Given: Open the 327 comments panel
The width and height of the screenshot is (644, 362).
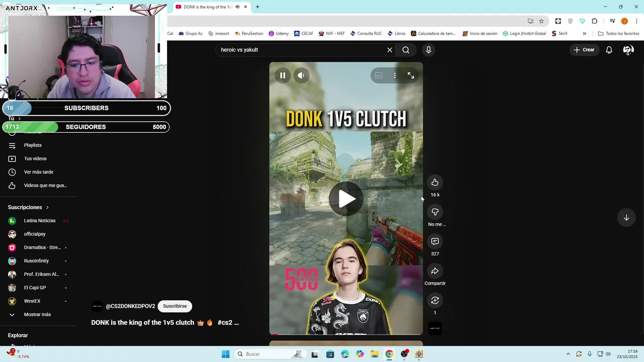Looking at the screenshot, I should (x=435, y=242).
